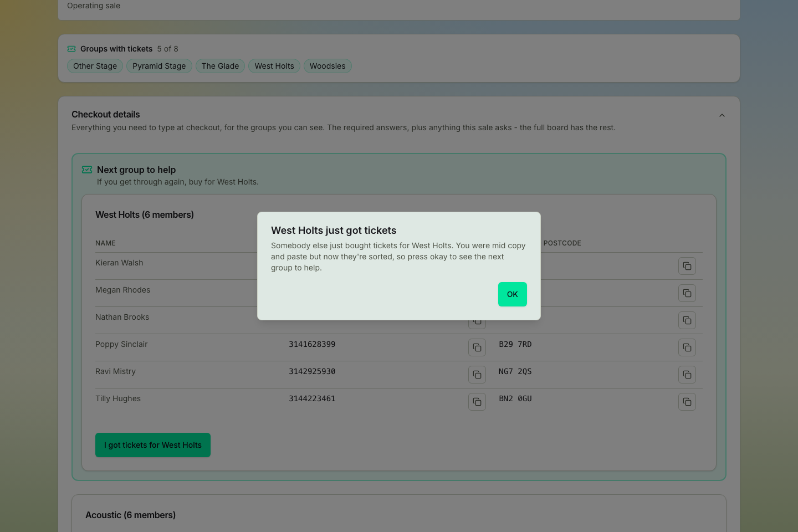The image size is (798, 532).
Task: Select the Other Stage group chip
Action: pyautogui.click(x=95, y=66)
